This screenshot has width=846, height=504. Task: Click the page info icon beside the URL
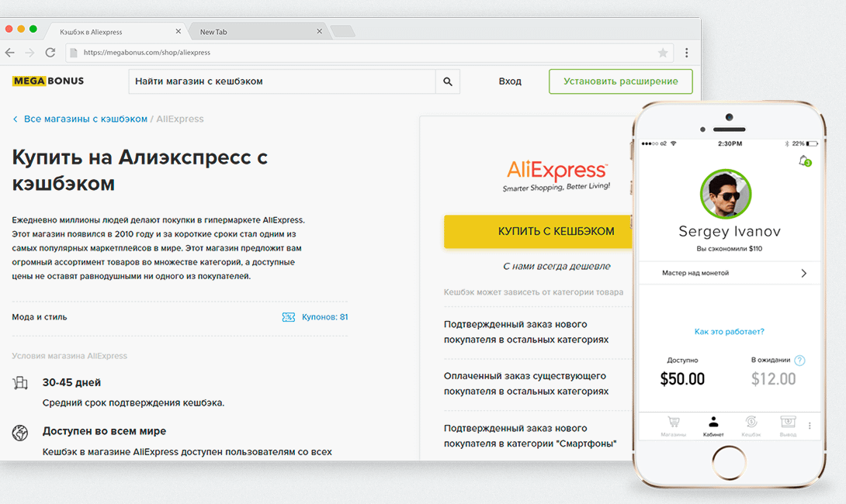74,52
